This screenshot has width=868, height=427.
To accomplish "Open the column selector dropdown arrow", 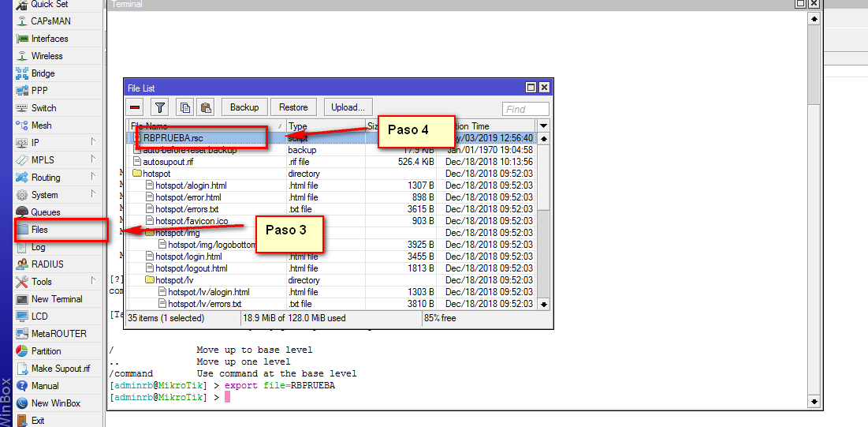I will point(543,125).
